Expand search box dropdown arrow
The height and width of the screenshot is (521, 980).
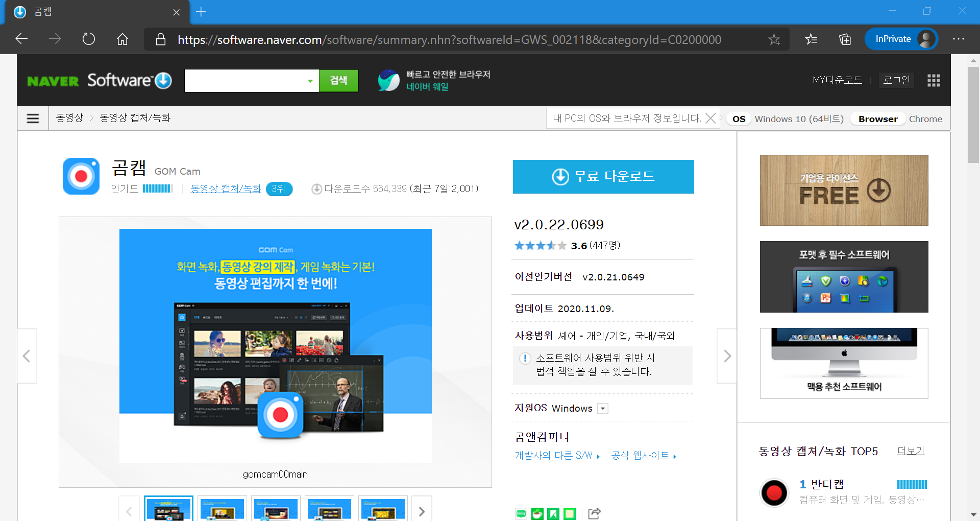coord(310,81)
